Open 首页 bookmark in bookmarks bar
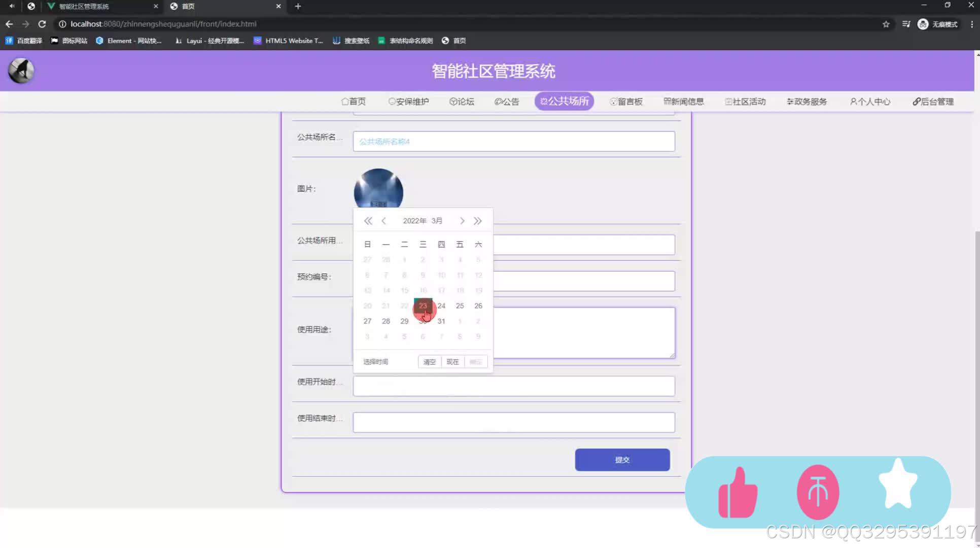Viewport: 980px width, 548px height. click(454, 41)
